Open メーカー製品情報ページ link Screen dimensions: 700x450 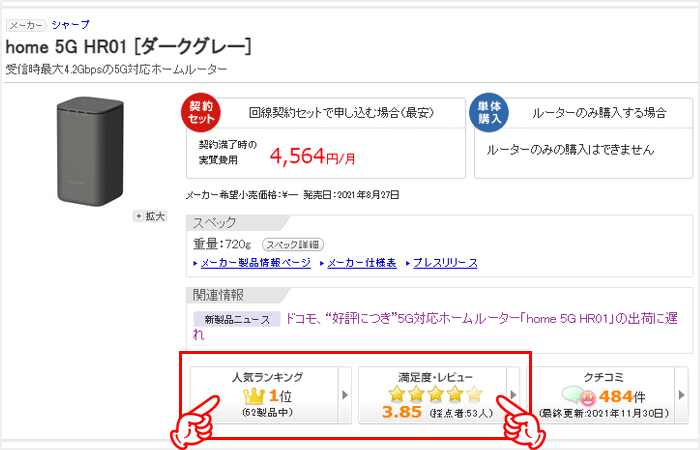coord(255,263)
